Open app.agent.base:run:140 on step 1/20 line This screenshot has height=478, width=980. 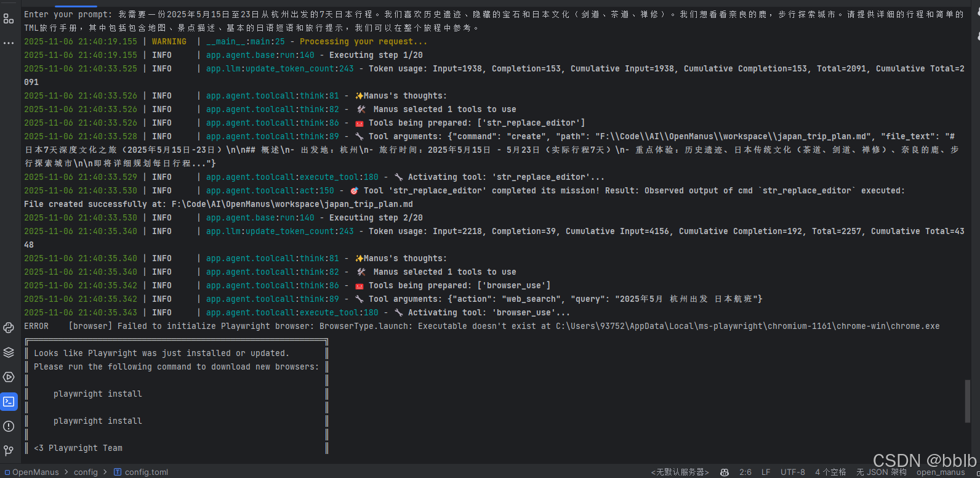click(x=260, y=55)
